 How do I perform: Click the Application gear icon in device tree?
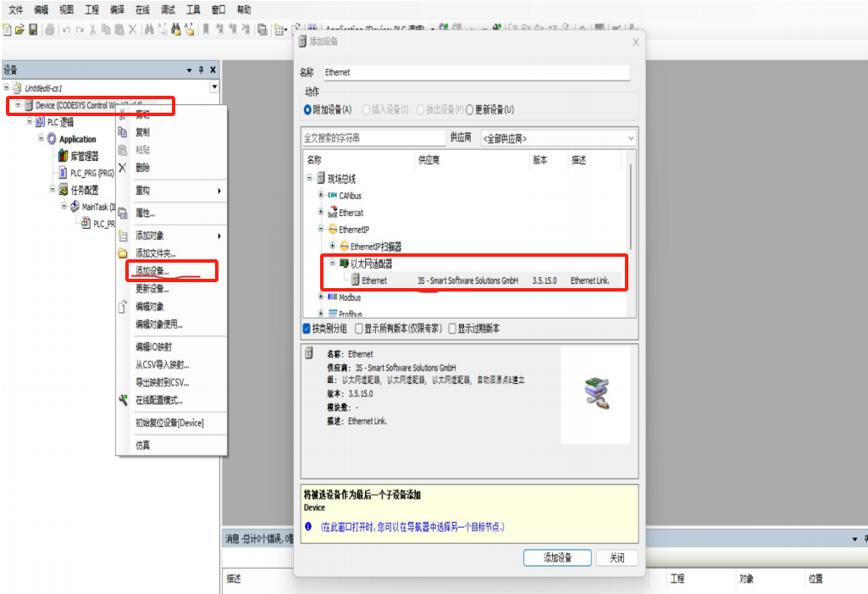pyautogui.click(x=52, y=139)
